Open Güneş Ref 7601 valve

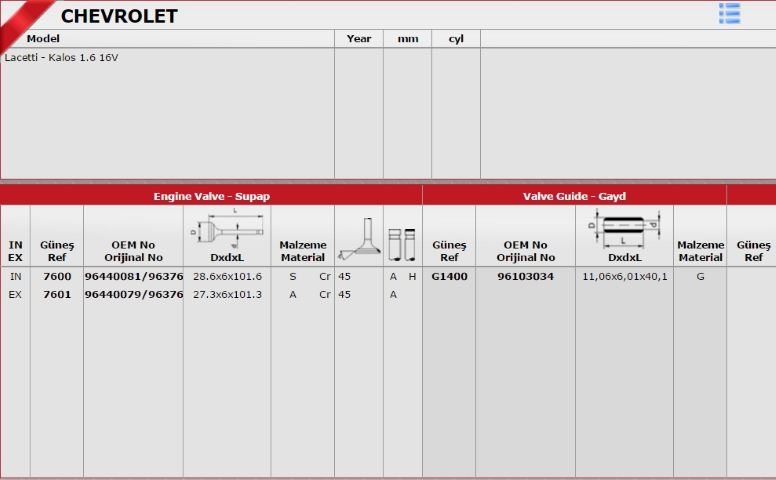(57, 294)
